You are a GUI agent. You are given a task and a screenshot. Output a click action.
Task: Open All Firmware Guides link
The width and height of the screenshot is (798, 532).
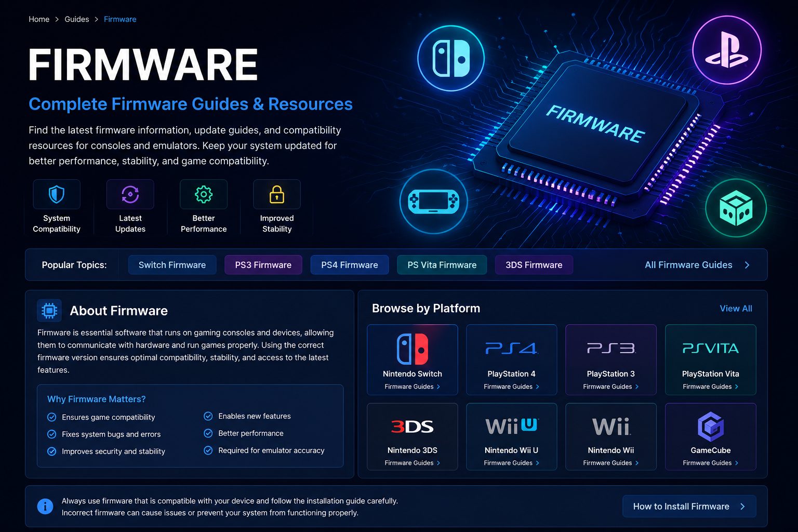click(688, 265)
